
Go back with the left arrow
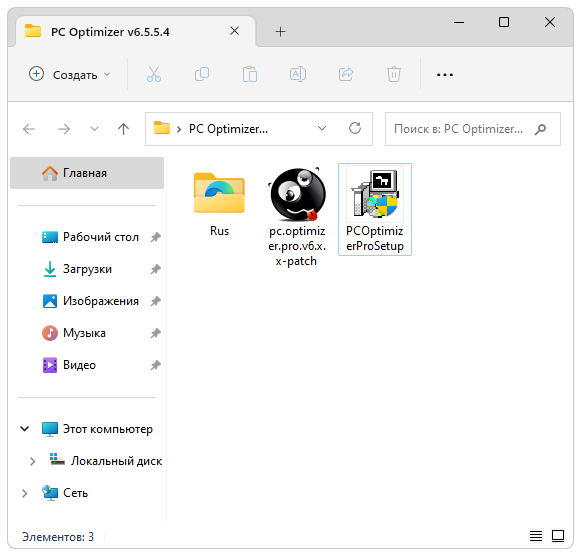(29, 129)
